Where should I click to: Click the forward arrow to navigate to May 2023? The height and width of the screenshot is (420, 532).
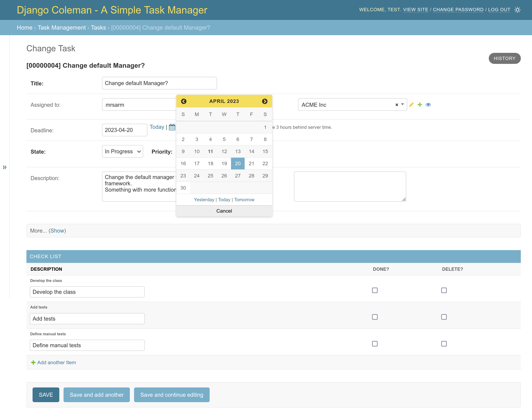[x=264, y=101]
